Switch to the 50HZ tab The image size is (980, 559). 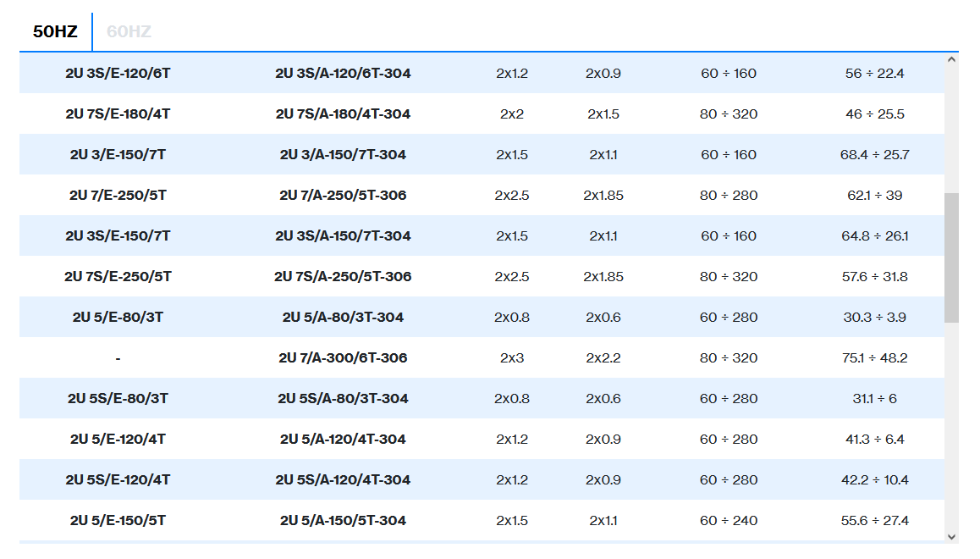tap(55, 32)
